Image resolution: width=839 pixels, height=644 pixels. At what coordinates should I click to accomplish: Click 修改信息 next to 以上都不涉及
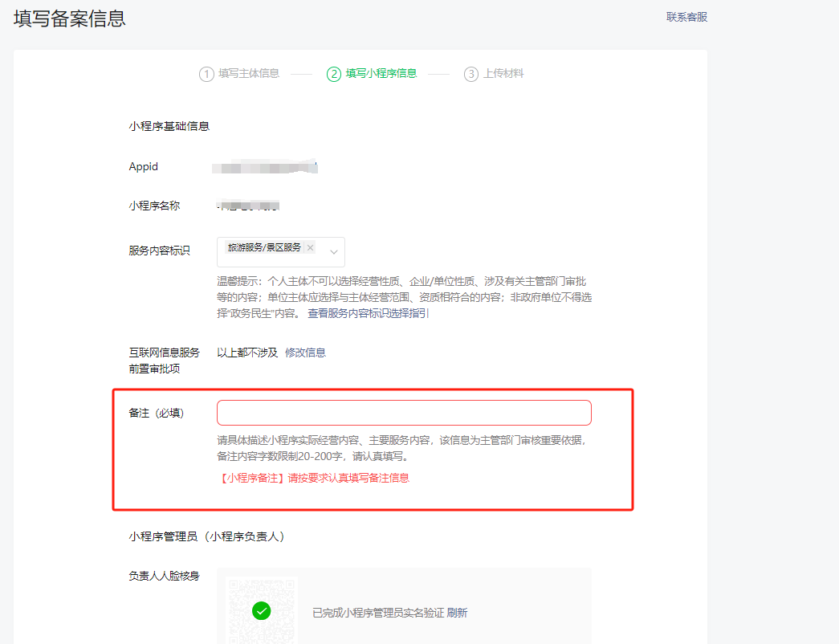(305, 353)
